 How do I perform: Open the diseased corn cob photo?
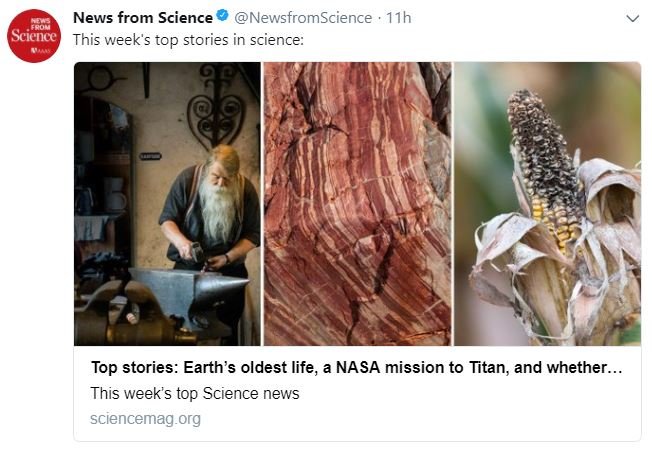coord(548,204)
